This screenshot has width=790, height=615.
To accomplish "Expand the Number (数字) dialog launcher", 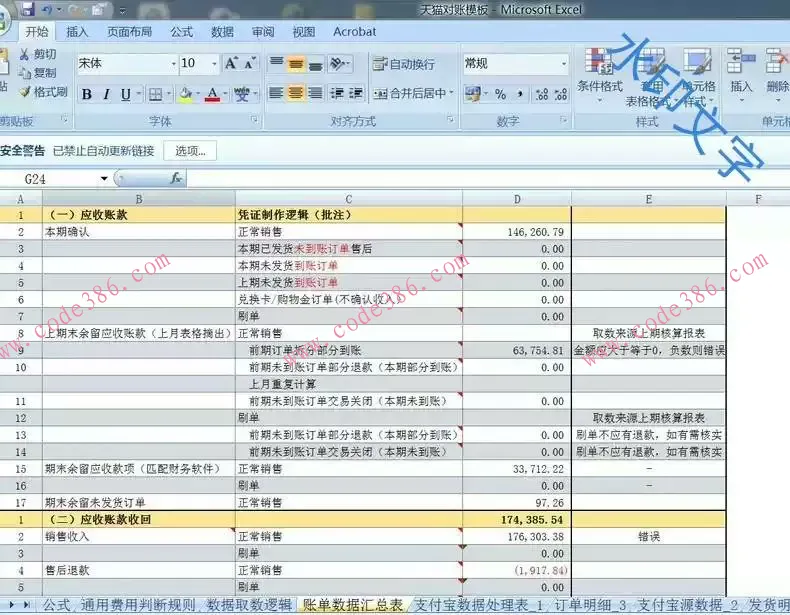I will point(563,120).
